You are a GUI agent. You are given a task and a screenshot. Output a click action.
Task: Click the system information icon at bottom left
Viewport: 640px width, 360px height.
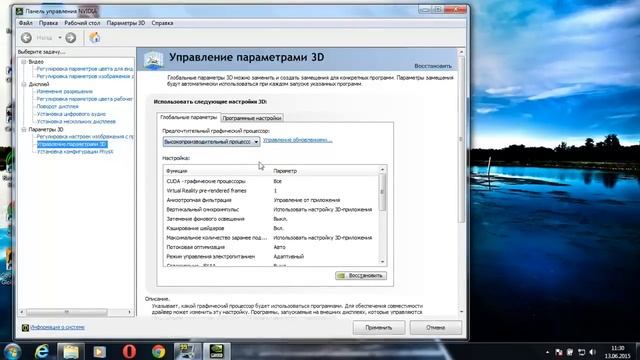coord(25,327)
